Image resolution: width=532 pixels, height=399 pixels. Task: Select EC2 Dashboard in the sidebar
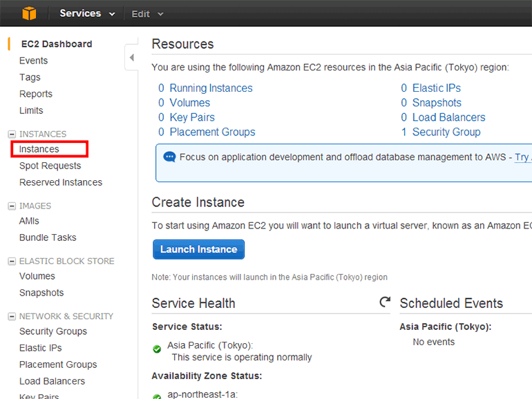(x=57, y=44)
